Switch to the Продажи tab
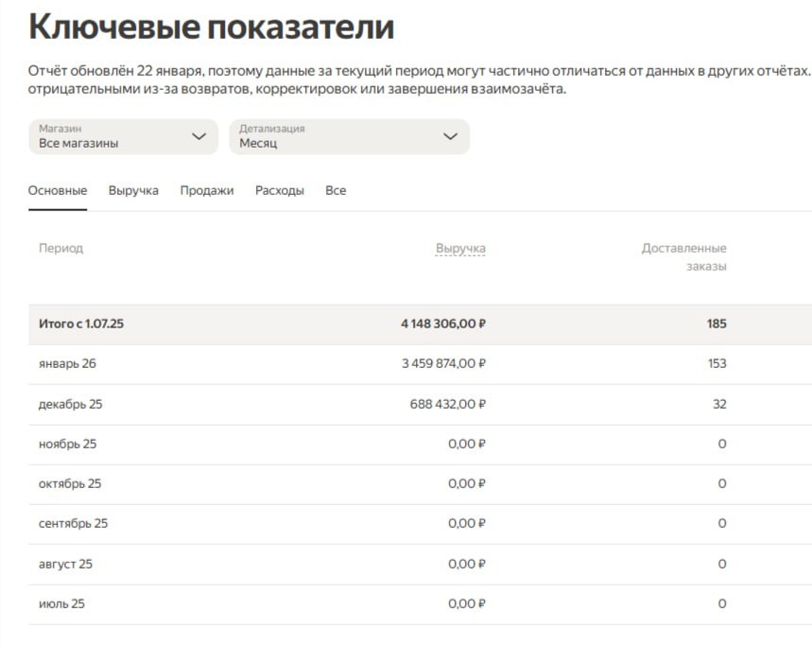This screenshot has height=646, width=812. point(207,191)
